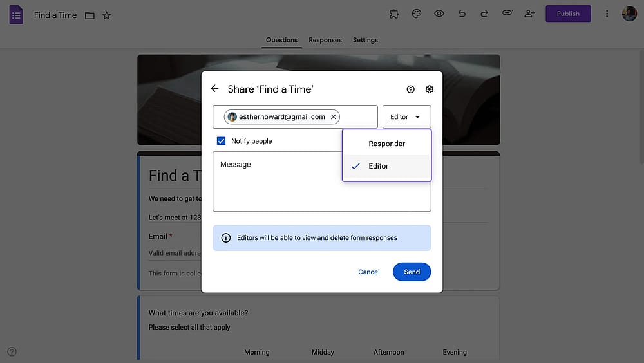Click the estherhoward@gmail.com recipient chip
This screenshot has width=644, height=363.
(281, 117)
